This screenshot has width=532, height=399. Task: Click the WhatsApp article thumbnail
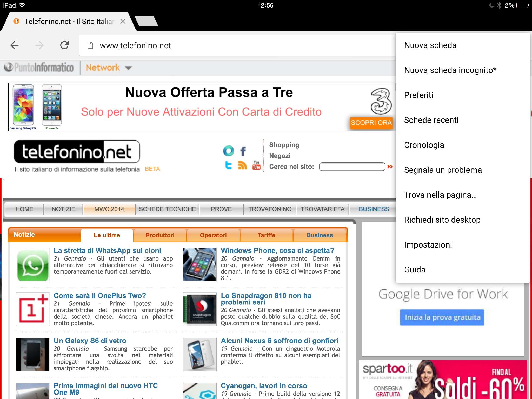pos(32,264)
